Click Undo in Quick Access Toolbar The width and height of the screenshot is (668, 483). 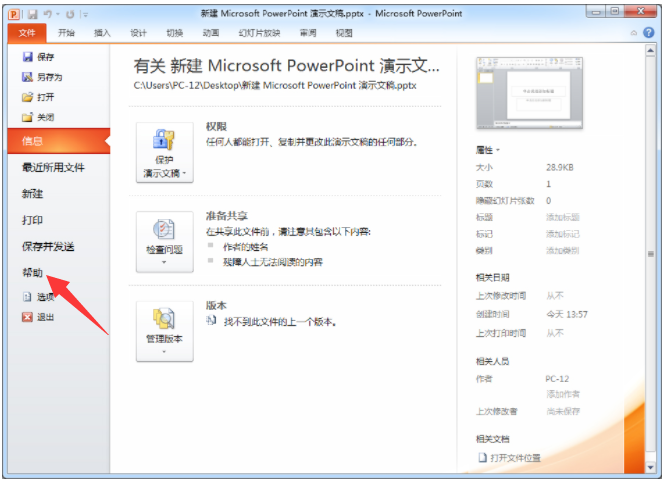click(x=44, y=12)
